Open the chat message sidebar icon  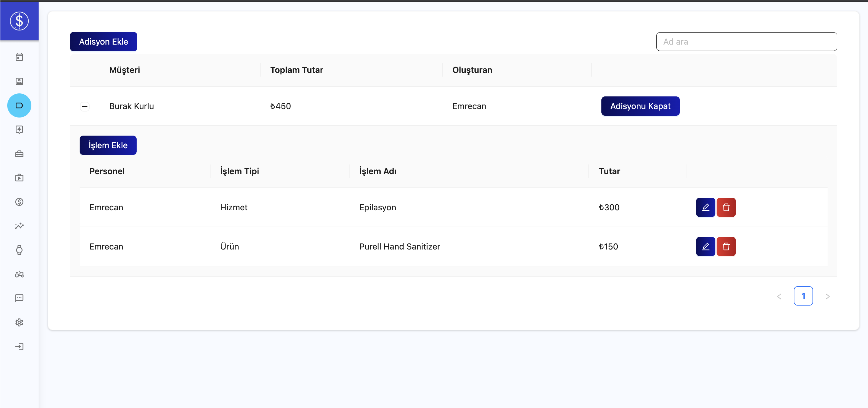[x=19, y=298]
